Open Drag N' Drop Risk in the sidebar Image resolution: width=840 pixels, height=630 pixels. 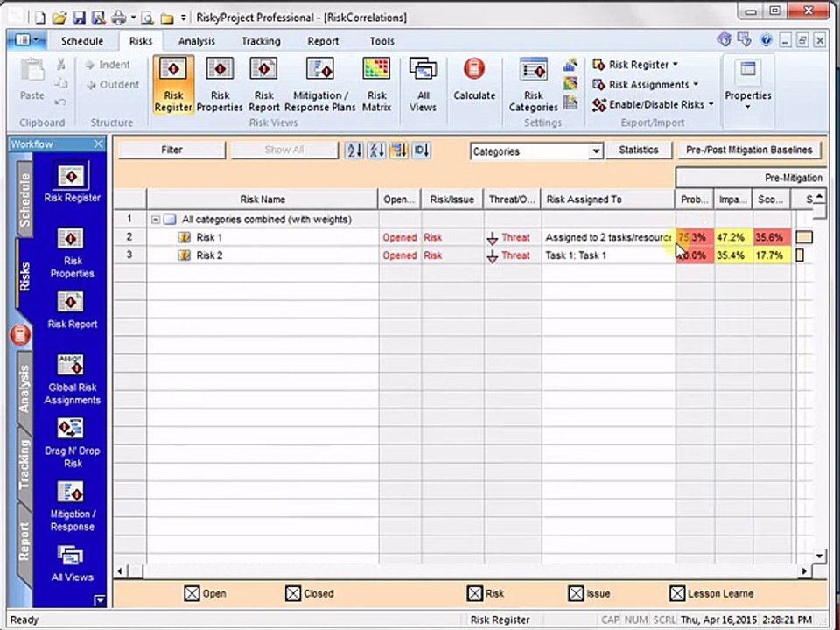(73, 443)
